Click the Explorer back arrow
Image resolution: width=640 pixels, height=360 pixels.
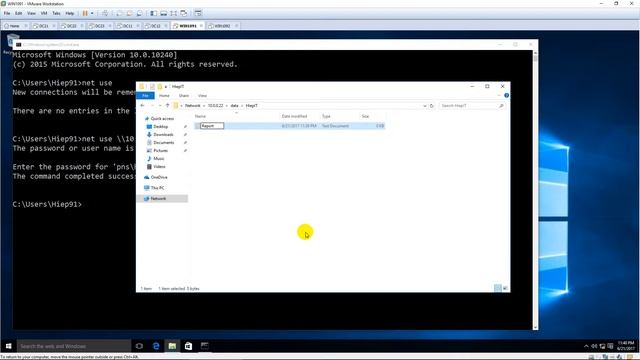(142, 106)
